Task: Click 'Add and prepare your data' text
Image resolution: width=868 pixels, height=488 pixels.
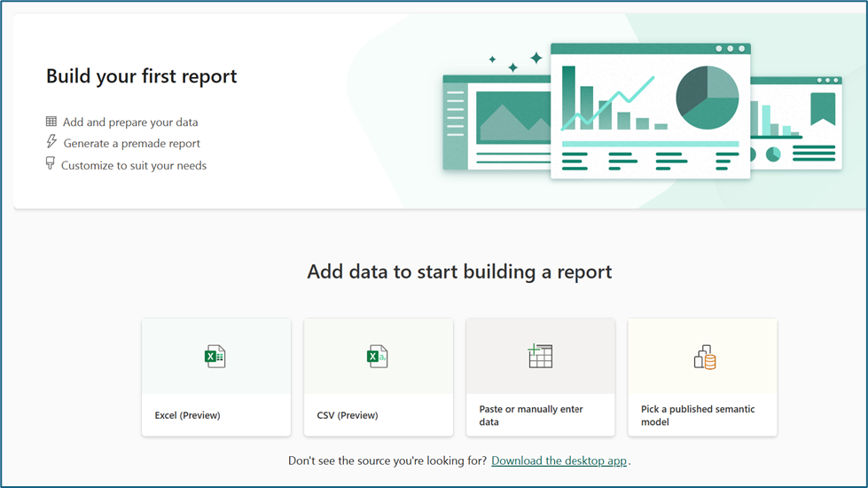Action: tap(130, 122)
